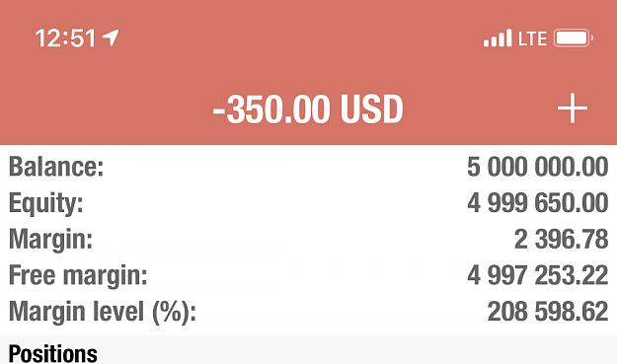Tap the LTE network indicator
The image size is (617, 364).
[x=532, y=38]
